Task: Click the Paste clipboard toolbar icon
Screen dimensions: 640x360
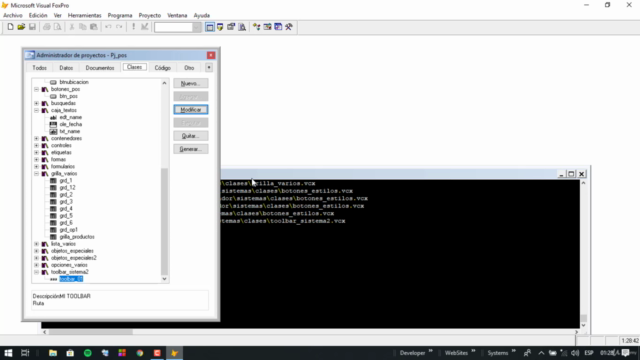Action: click(x=93, y=27)
